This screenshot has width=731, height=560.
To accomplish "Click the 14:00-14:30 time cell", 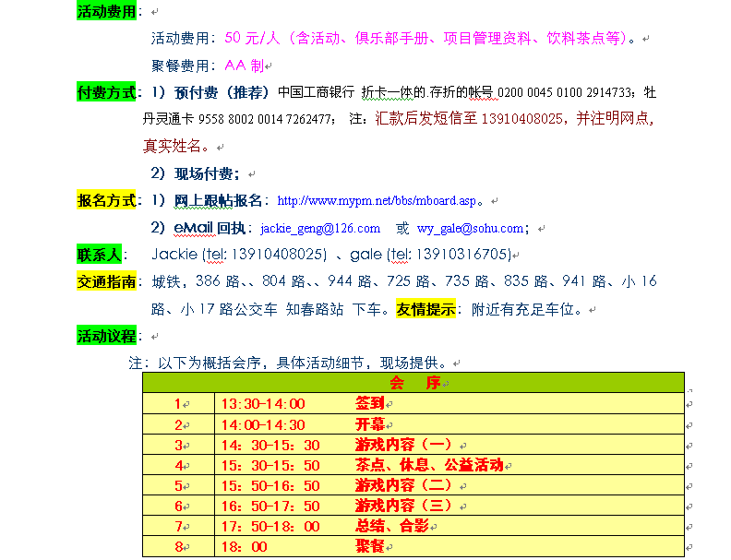I will pos(263,424).
